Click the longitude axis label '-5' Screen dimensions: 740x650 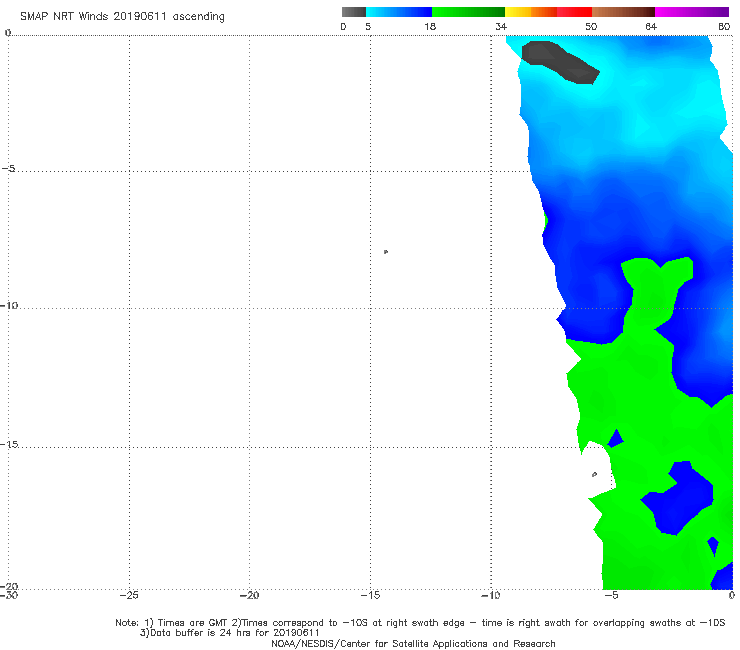tap(611, 595)
